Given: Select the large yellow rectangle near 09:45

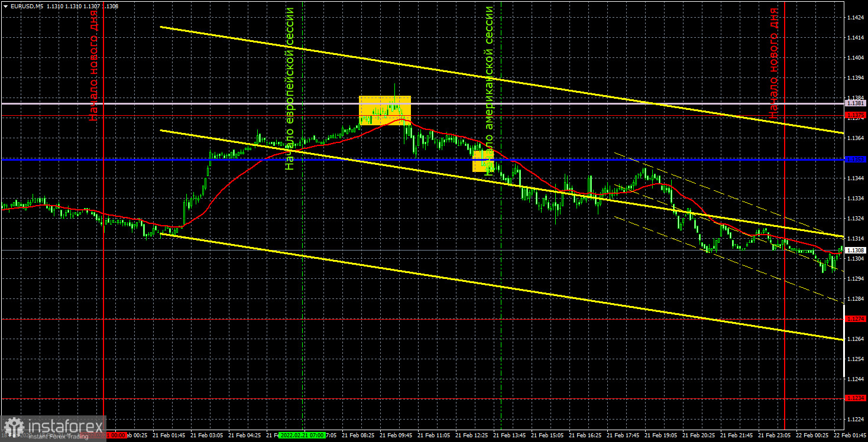Looking at the screenshot, I should 385,110.
